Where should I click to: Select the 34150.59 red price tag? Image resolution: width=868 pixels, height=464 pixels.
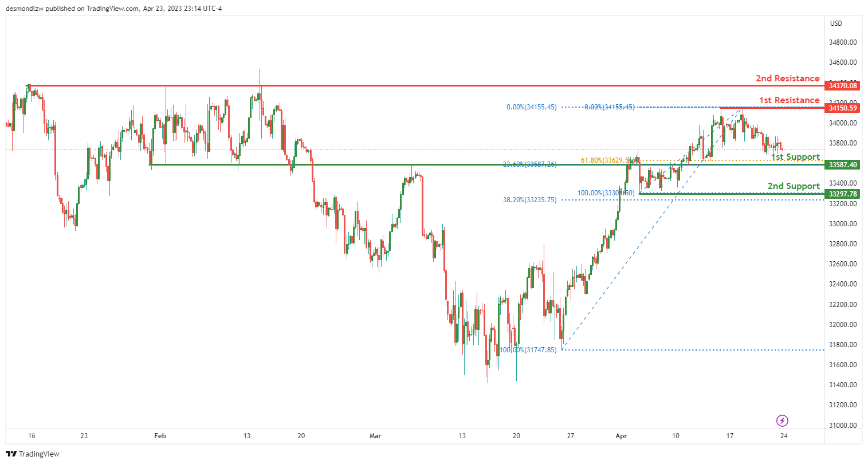tap(843, 108)
